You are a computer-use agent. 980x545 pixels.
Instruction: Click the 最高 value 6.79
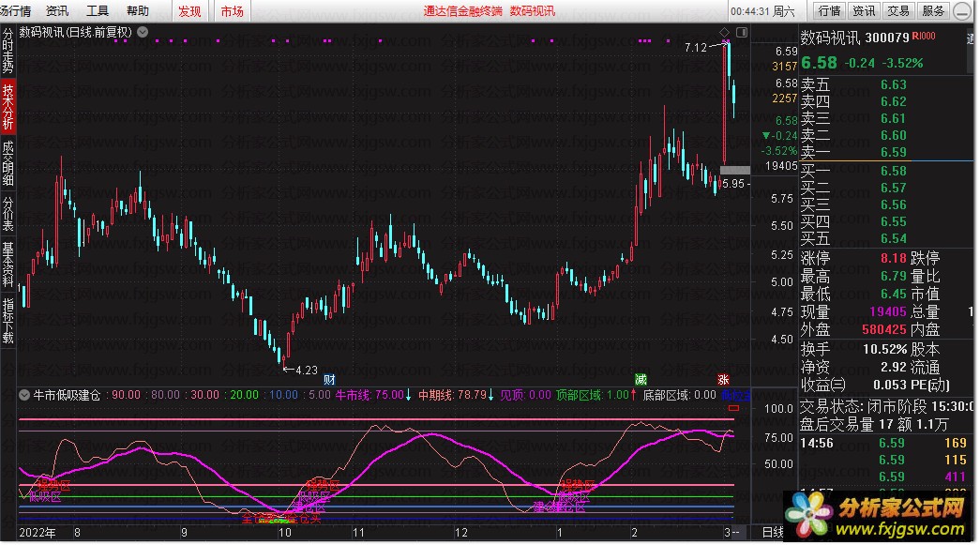(x=893, y=276)
